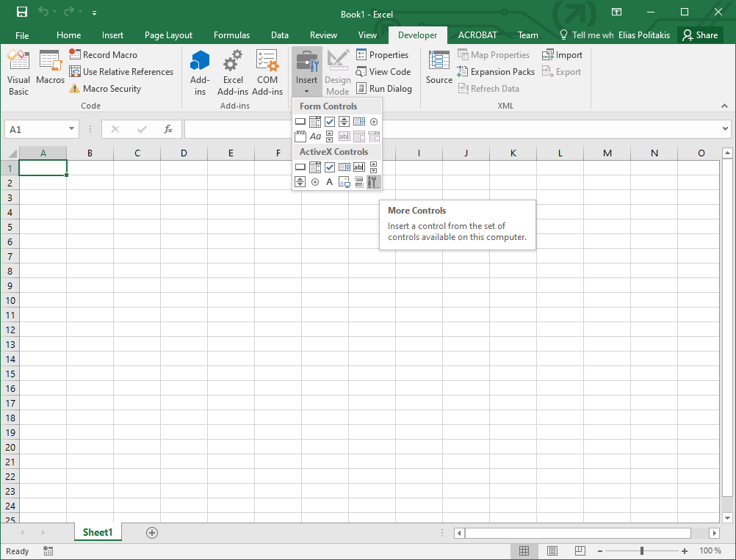This screenshot has width=736, height=560.
Task: Open the Visual Basic editor
Action: pos(18,73)
